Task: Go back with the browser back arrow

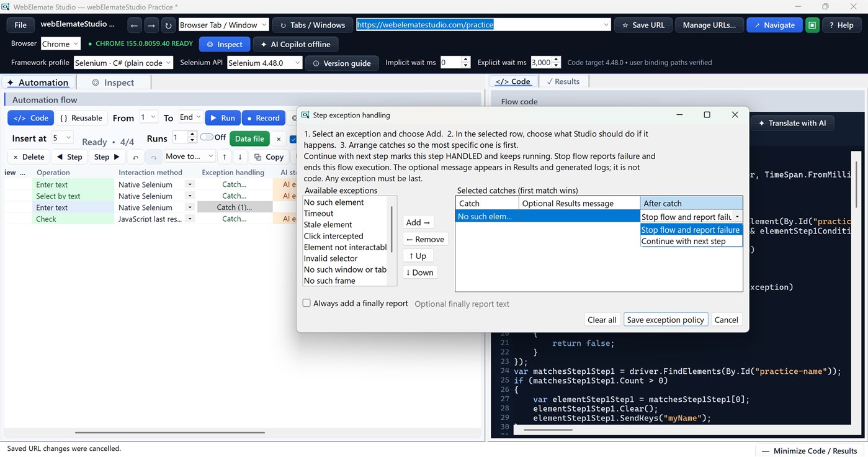Action: click(x=134, y=25)
